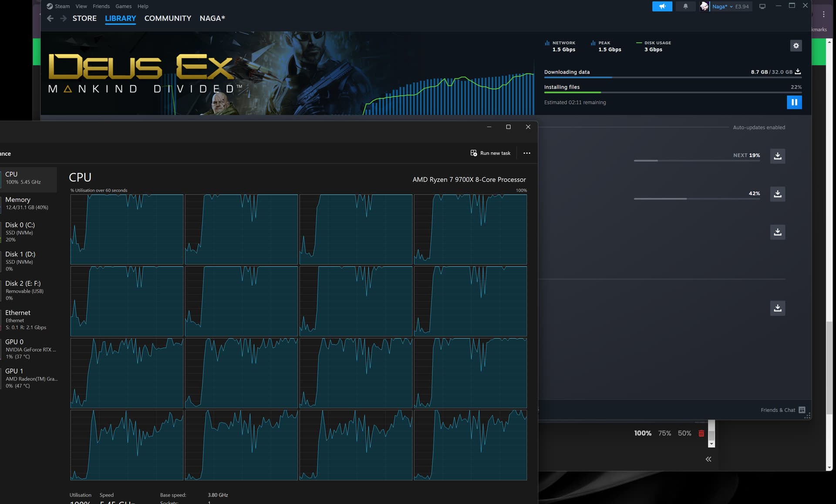Select Ethernet in performance sidebar
Image resolution: width=836 pixels, height=504 pixels.
click(x=28, y=320)
